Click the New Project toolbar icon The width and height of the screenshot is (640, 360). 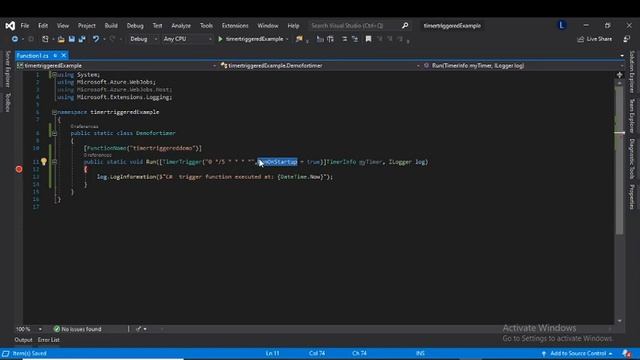(x=45, y=39)
